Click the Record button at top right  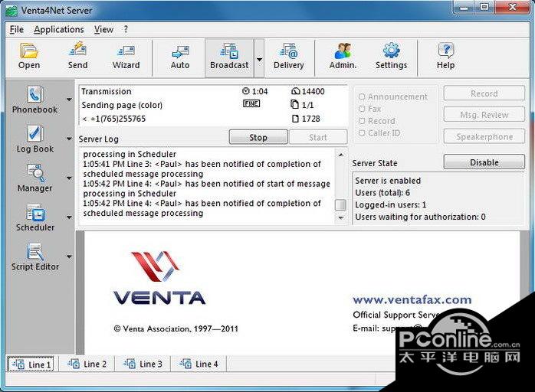(x=484, y=93)
